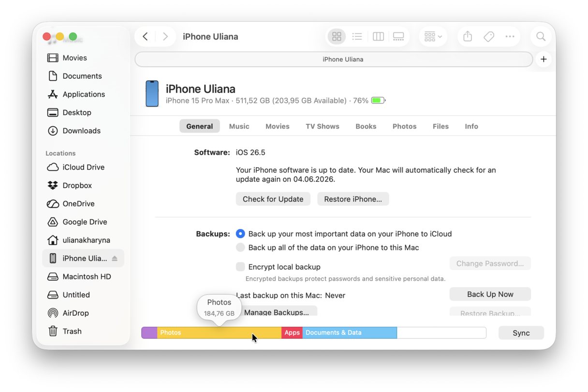Switch to the Photos tab

coord(404,126)
